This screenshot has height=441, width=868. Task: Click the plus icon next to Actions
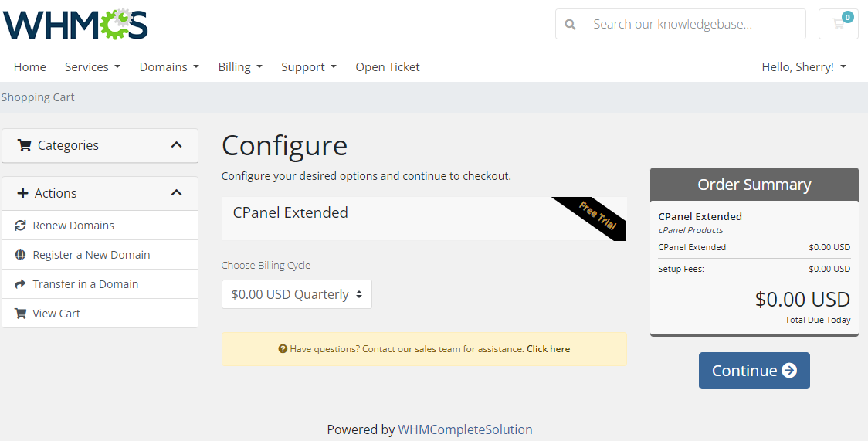(22, 193)
